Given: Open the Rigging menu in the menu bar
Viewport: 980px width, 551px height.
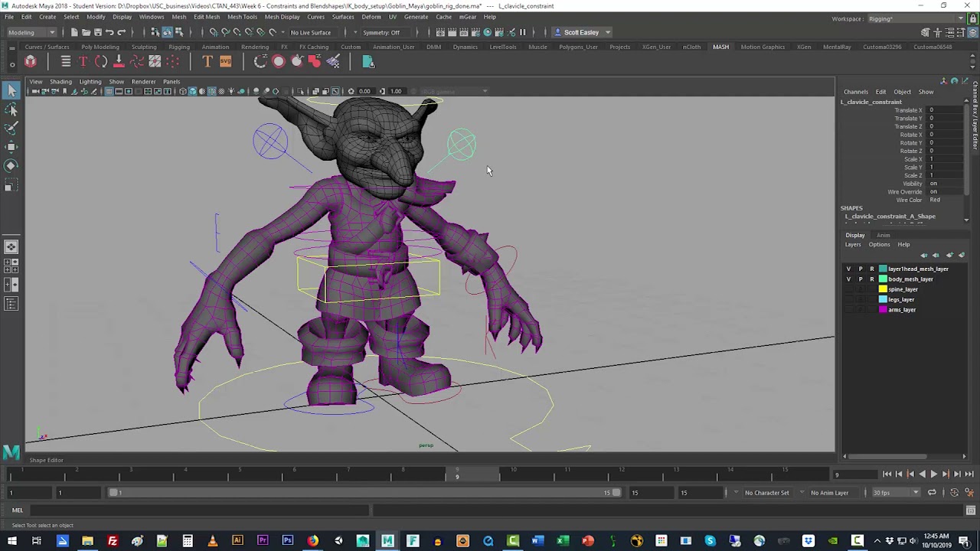Looking at the screenshot, I should pyautogui.click(x=179, y=47).
